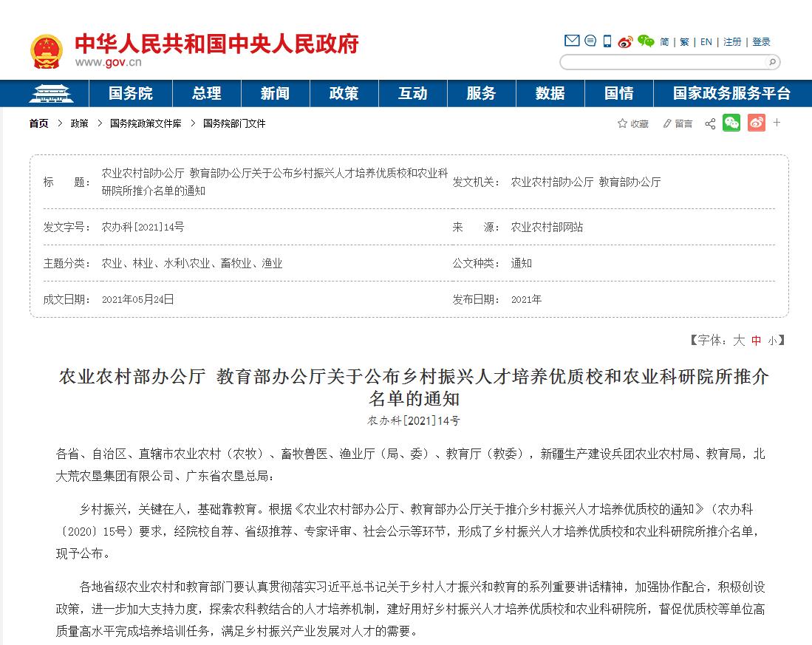
Task: Click into the site search field
Action: [663, 63]
